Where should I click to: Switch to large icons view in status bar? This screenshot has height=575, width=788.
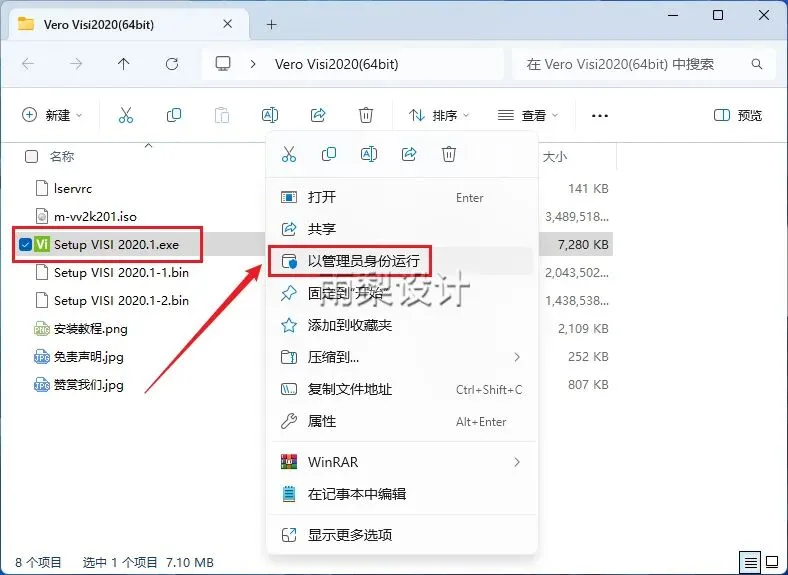coord(772,562)
